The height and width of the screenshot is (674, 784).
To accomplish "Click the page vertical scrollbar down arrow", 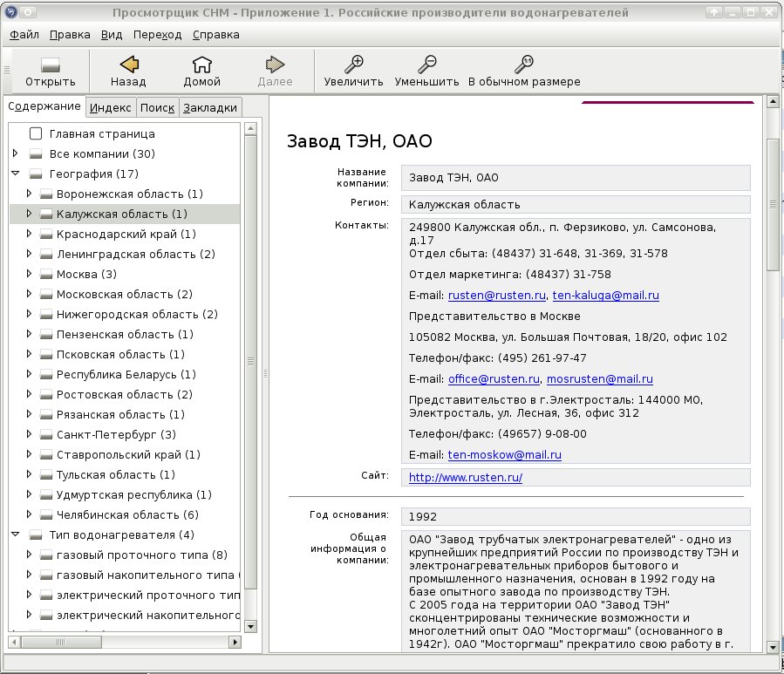I will pyautogui.click(x=773, y=648).
